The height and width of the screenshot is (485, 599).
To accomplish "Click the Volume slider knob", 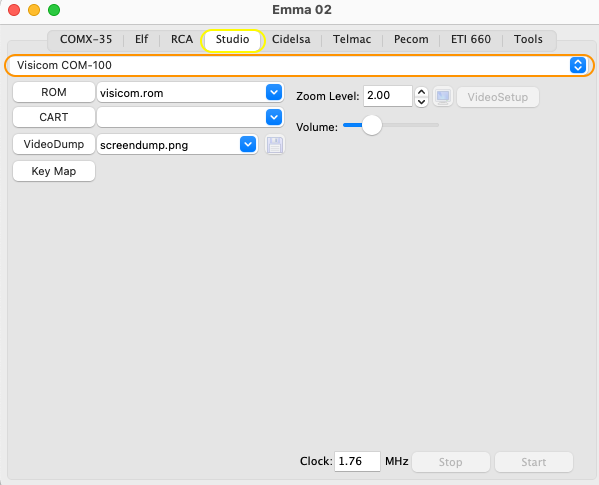I will point(372,125).
